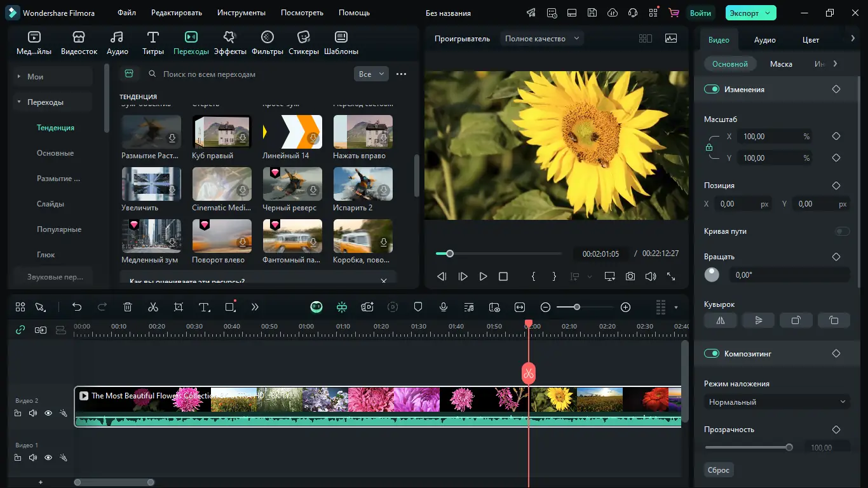868x488 pixels.
Task: Click the Войти login button
Action: pos(700,13)
